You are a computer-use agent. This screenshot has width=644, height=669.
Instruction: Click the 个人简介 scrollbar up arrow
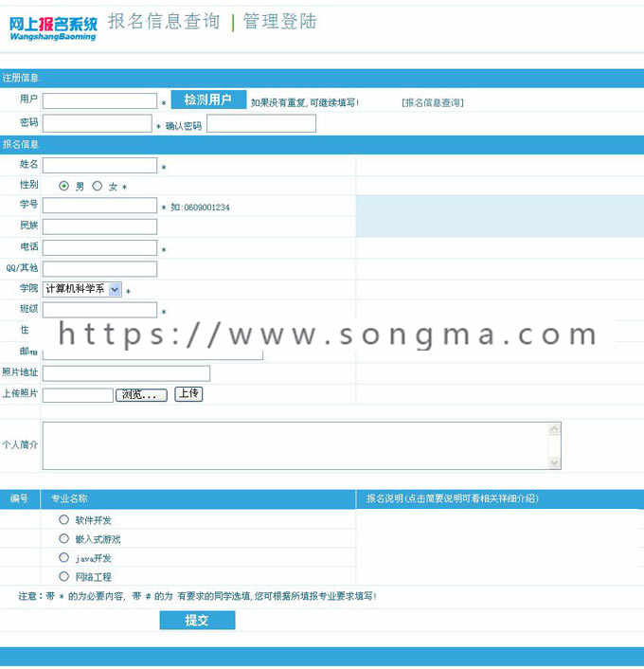pos(554,429)
